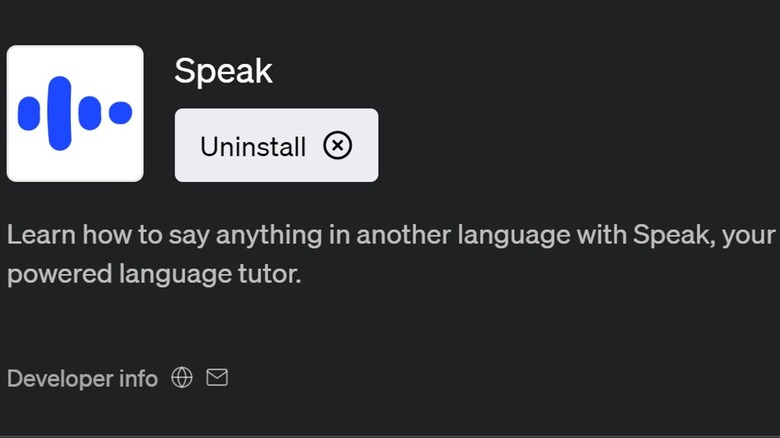Click the circled X icon beside Uninstall
This screenshot has height=438, width=780.
(338, 146)
